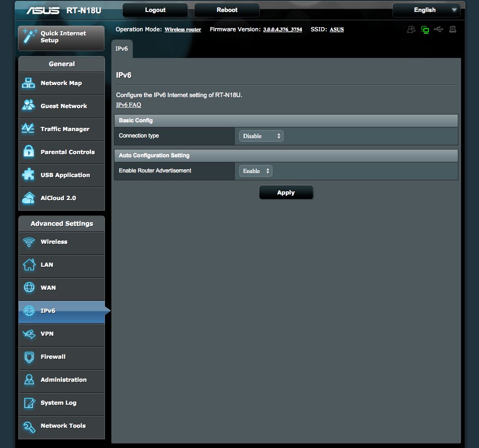Screen dimensions: 479x448
Task: Click the RT-N18U model name
Action: 84,11
